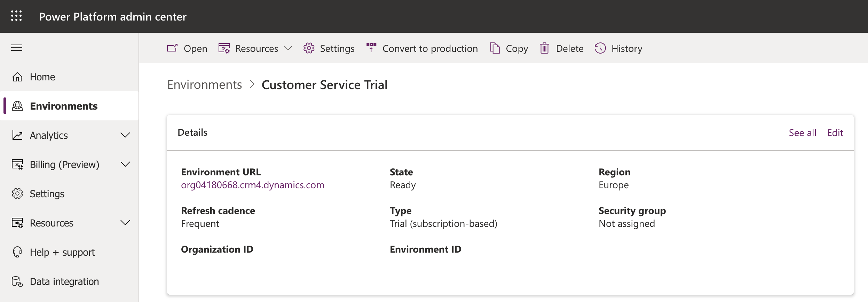
Task: Click the State field label
Action: click(x=401, y=172)
